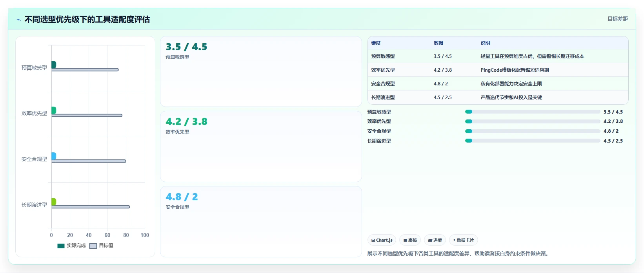644x273 pixels.
Task: Click the 进度 tag chip
Action: coord(435,240)
